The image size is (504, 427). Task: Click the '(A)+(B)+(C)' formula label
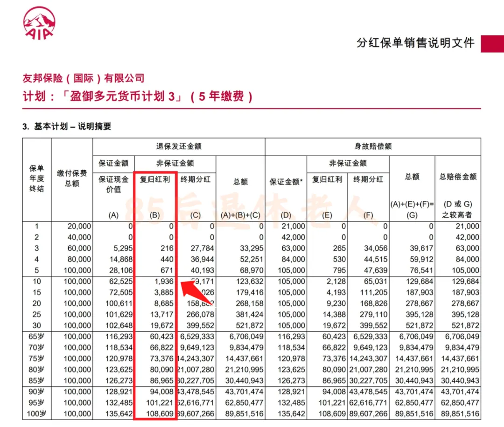[x=240, y=215]
